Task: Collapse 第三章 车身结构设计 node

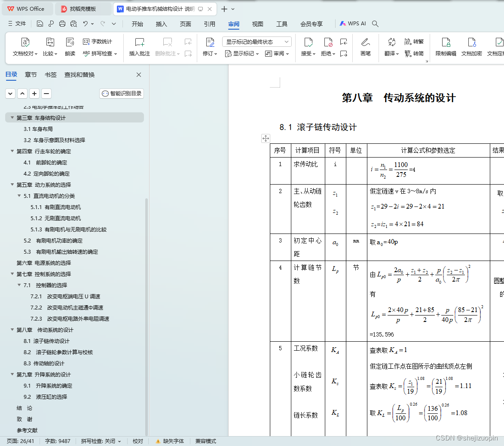Action: (12, 118)
